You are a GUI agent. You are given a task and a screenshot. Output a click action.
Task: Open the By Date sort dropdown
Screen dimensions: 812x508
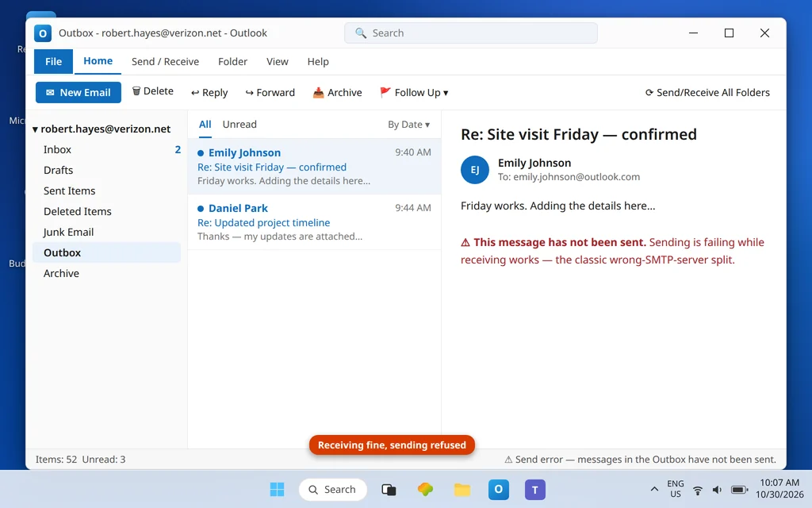tap(408, 125)
